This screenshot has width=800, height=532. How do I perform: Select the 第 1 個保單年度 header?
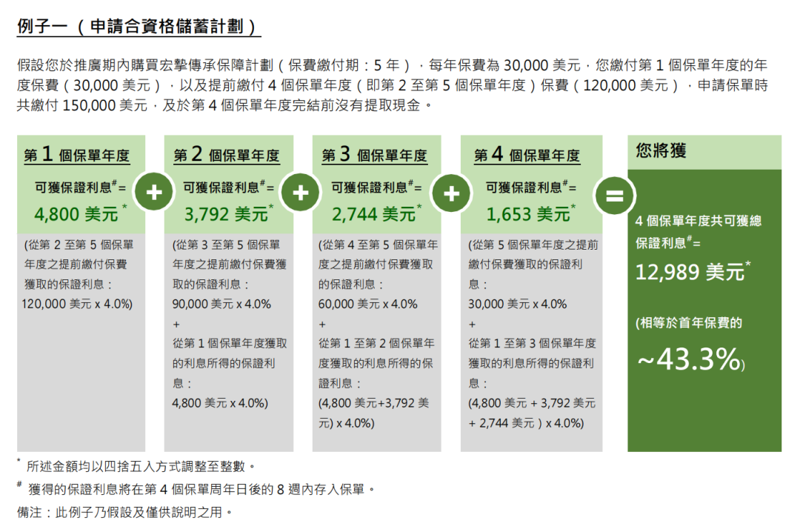[x=77, y=154]
